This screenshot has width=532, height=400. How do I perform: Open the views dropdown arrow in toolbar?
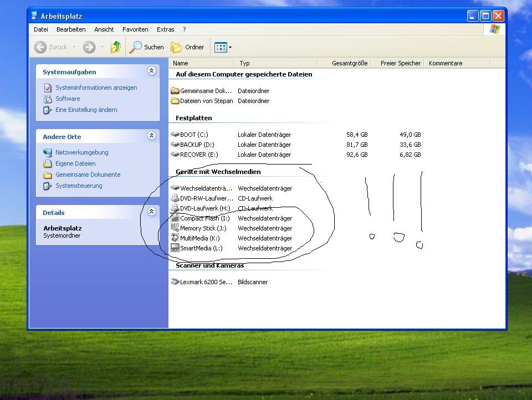(230, 48)
